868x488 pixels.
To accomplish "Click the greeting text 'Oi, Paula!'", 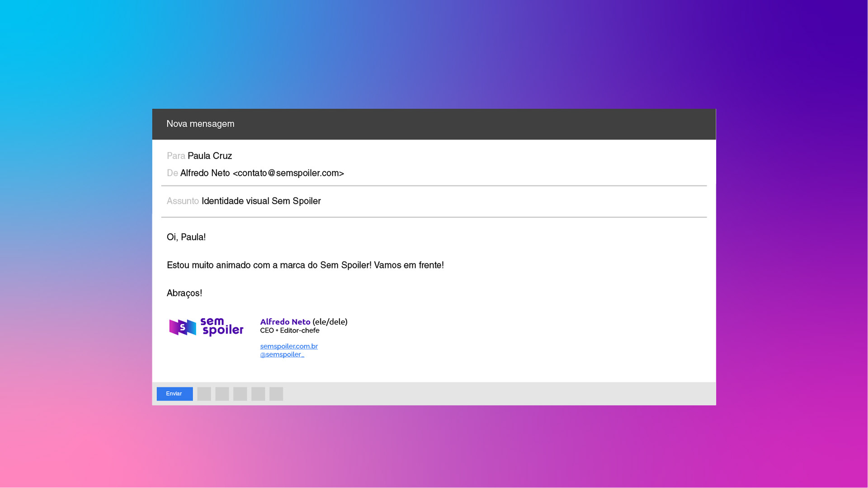I will (186, 237).
